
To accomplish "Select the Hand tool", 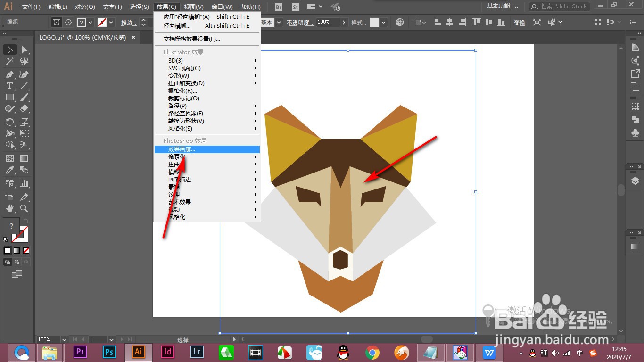I will [10, 208].
